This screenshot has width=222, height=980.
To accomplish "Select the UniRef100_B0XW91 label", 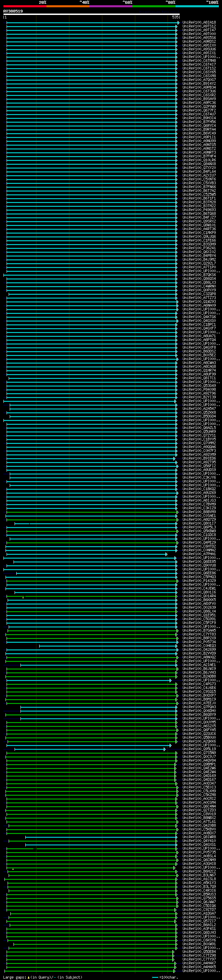I will [x=199, y=944].
